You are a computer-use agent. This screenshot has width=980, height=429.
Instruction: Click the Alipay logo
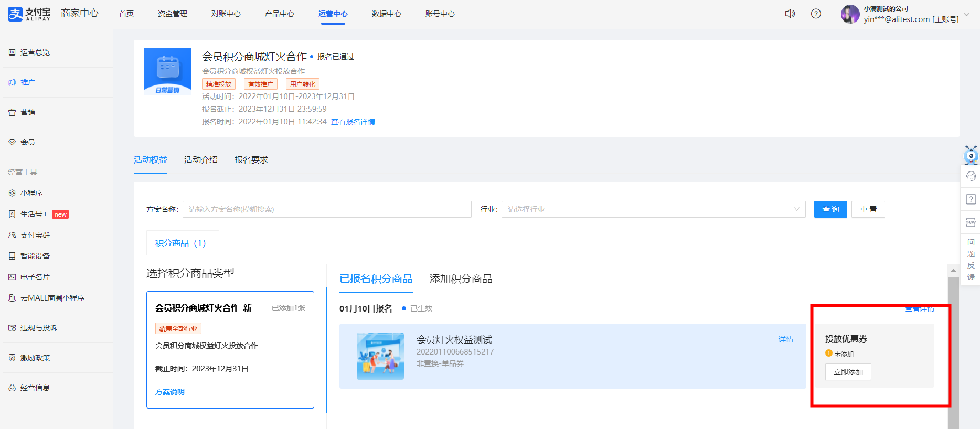[x=29, y=14]
